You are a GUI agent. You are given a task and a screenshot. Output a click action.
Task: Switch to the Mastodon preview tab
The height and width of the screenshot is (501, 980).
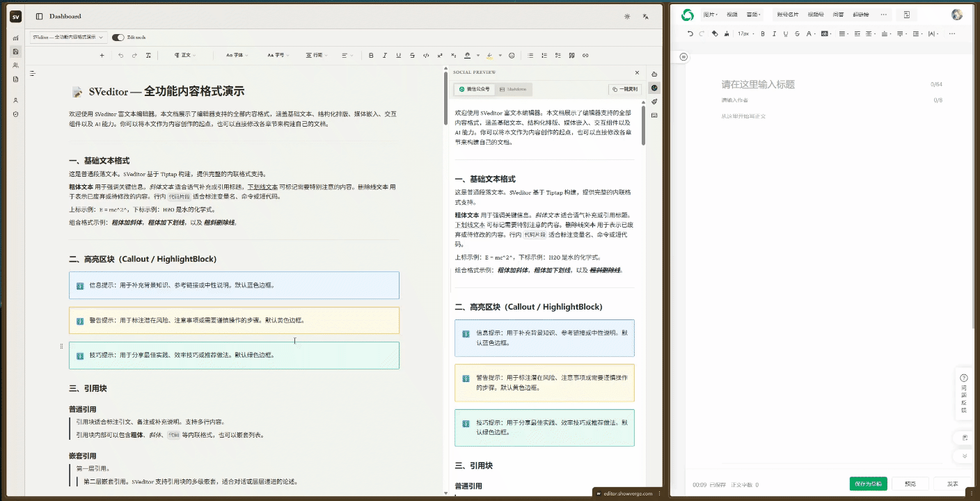[513, 89]
